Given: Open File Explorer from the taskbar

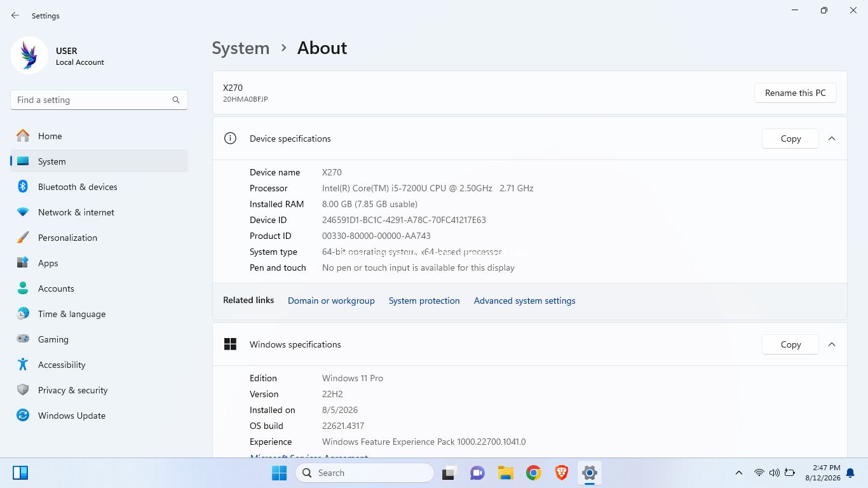Looking at the screenshot, I should pyautogui.click(x=505, y=473).
